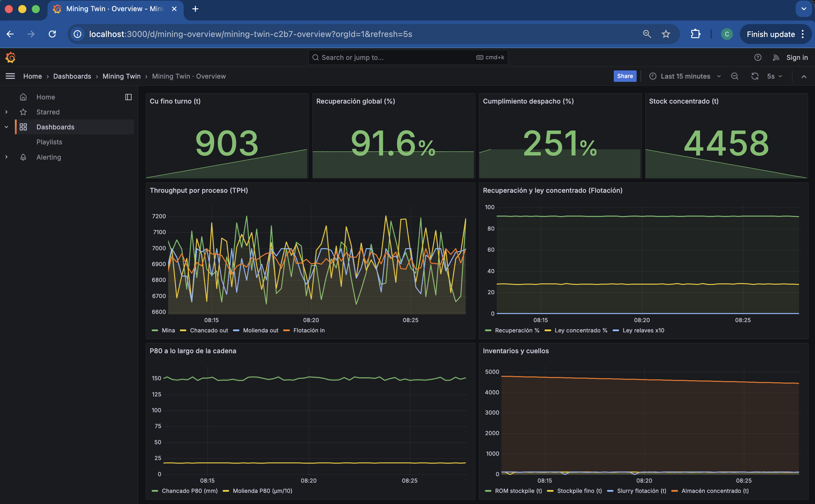Open the Cu fino turno (t) panel title
815x504 pixels.
click(x=175, y=101)
